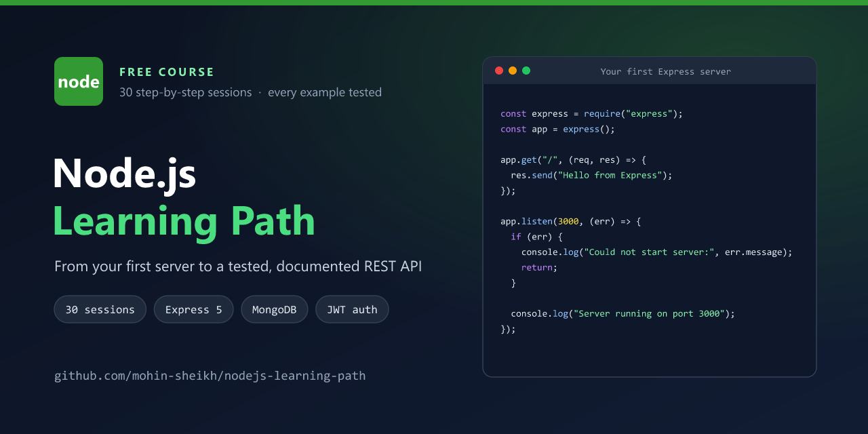Click the app.get("/") code line
This screenshot has width=868, height=434.
tap(574, 160)
